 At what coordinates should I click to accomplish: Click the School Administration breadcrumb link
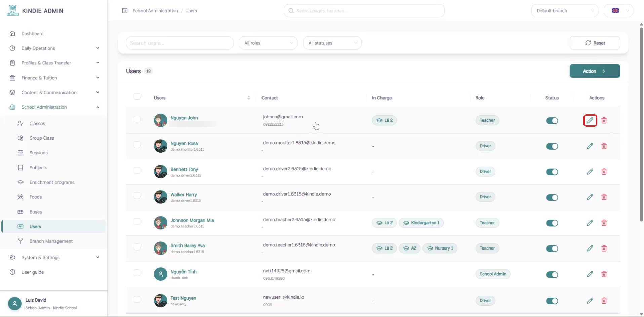pos(155,11)
